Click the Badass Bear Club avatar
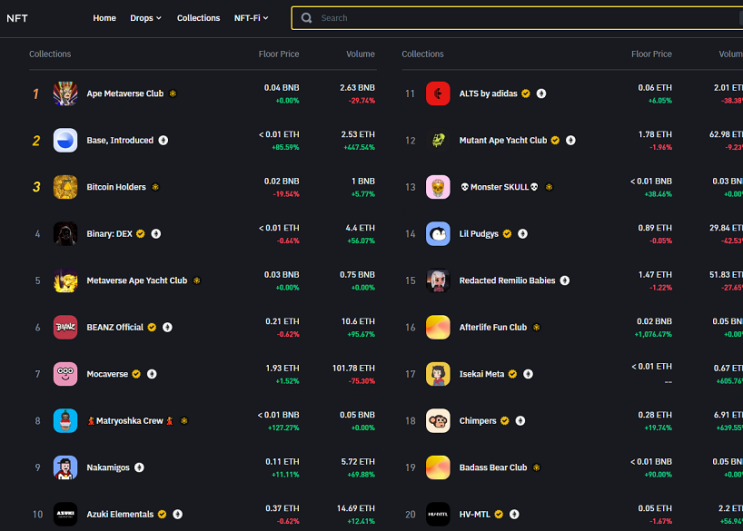Image resolution: width=743 pixels, height=531 pixels. click(438, 468)
